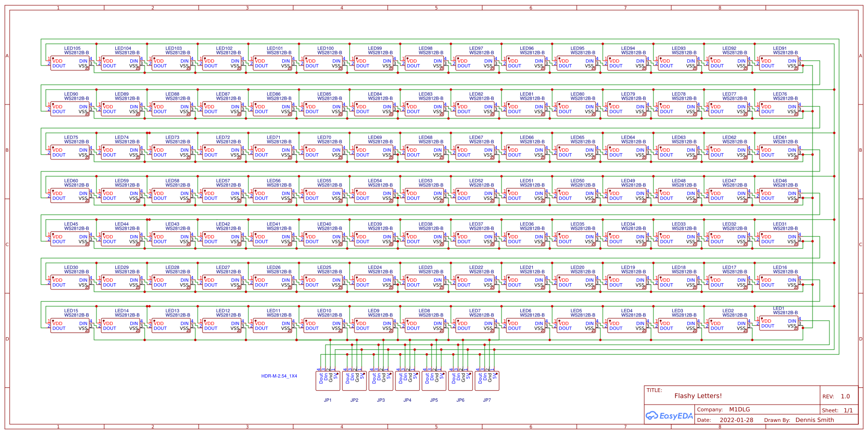868x434 pixels.
Task: Click the title text Flashy Letters!
Action: pyautogui.click(x=698, y=395)
